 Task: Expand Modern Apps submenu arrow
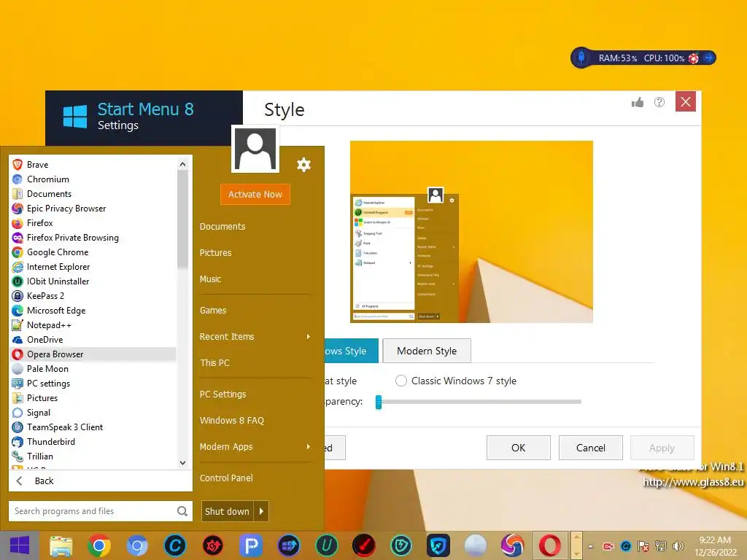tap(309, 447)
